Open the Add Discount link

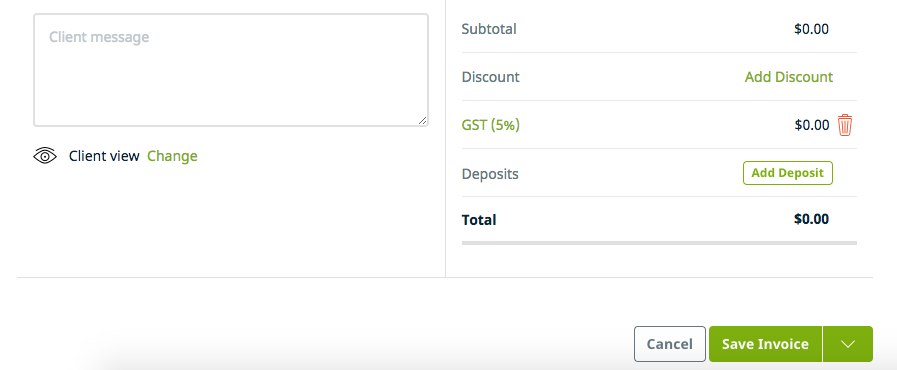788,77
